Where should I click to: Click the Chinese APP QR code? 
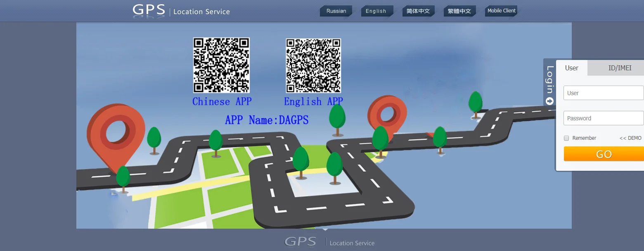pyautogui.click(x=221, y=65)
